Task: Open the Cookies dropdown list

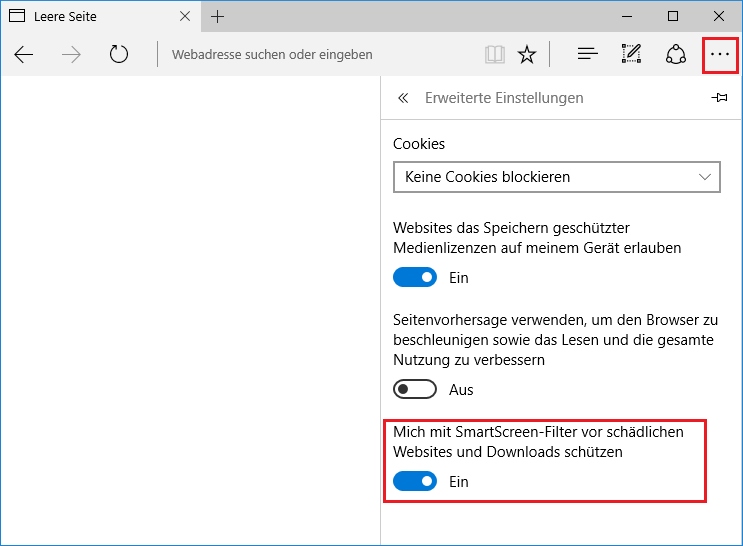Action: coord(557,177)
